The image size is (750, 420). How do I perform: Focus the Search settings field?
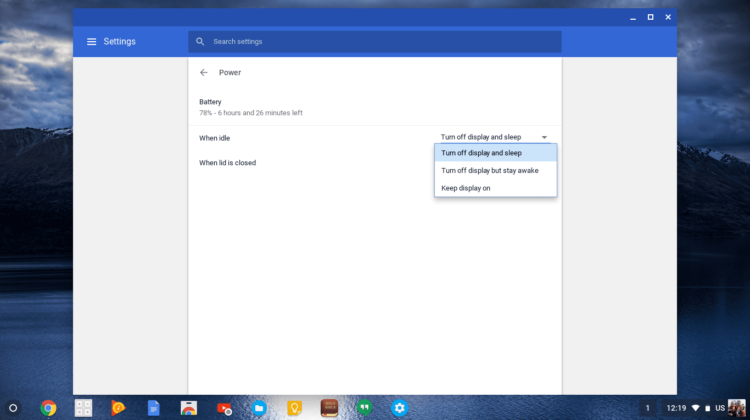380,42
